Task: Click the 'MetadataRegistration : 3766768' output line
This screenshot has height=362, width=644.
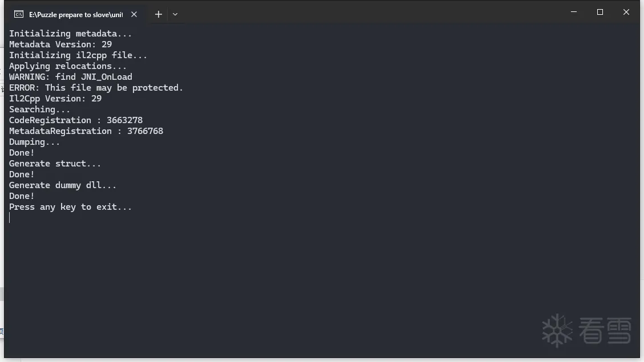Action: pos(86,131)
